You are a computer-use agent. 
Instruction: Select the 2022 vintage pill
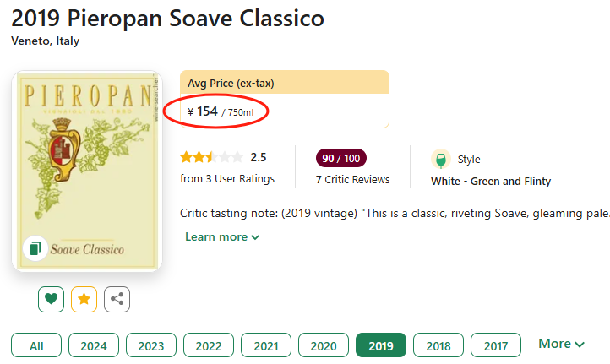click(209, 345)
